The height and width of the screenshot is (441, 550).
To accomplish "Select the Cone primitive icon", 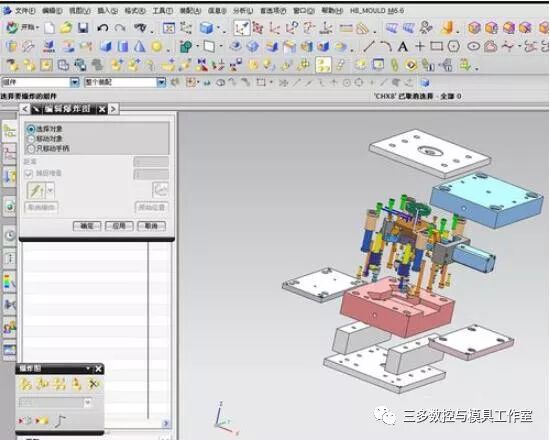I will point(140,46).
